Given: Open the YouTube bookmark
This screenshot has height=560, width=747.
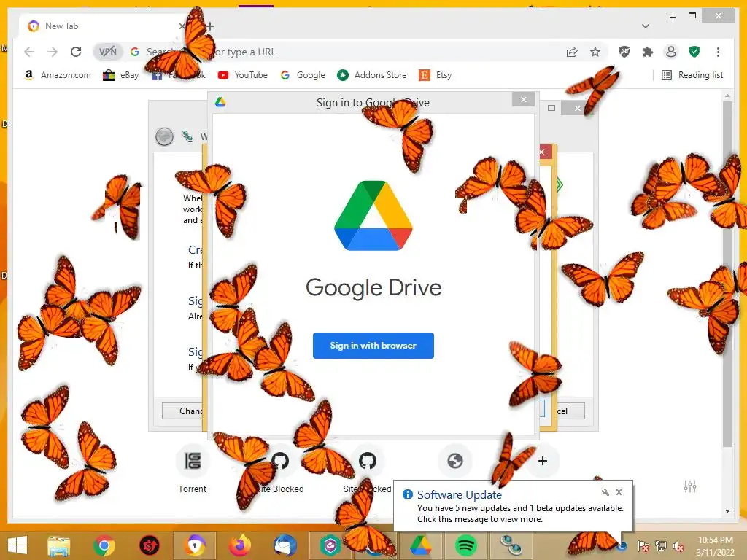Looking at the screenshot, I should point(242,75).
